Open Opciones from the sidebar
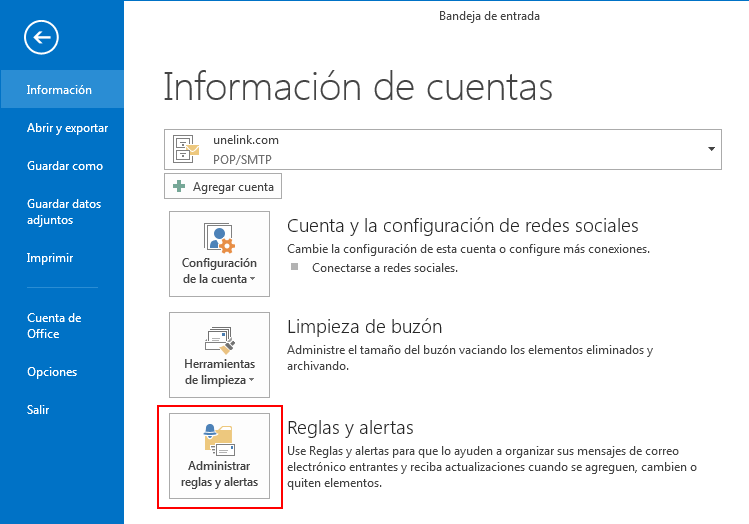 tap(52, 372)
